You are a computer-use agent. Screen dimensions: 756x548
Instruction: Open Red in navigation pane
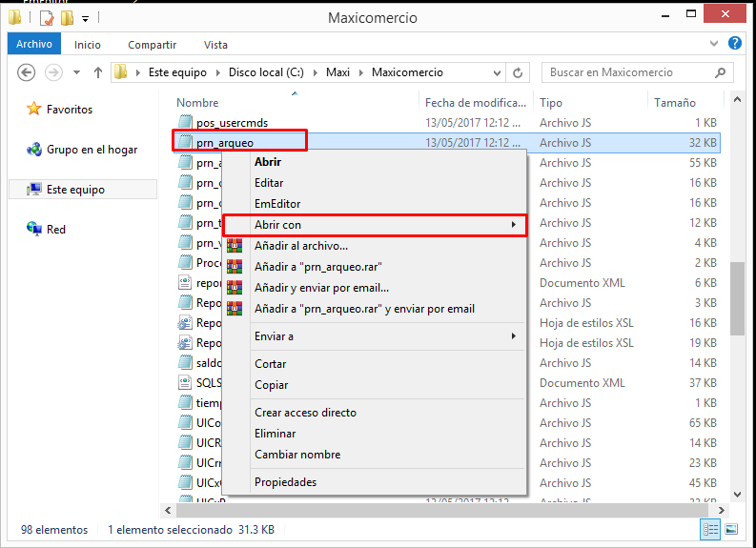tap(47, 230)
